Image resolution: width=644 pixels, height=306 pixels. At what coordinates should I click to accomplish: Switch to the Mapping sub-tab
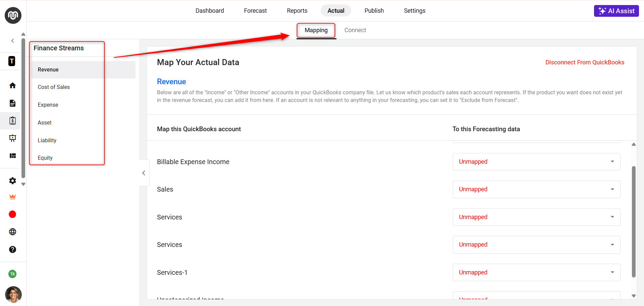[316, 30]
